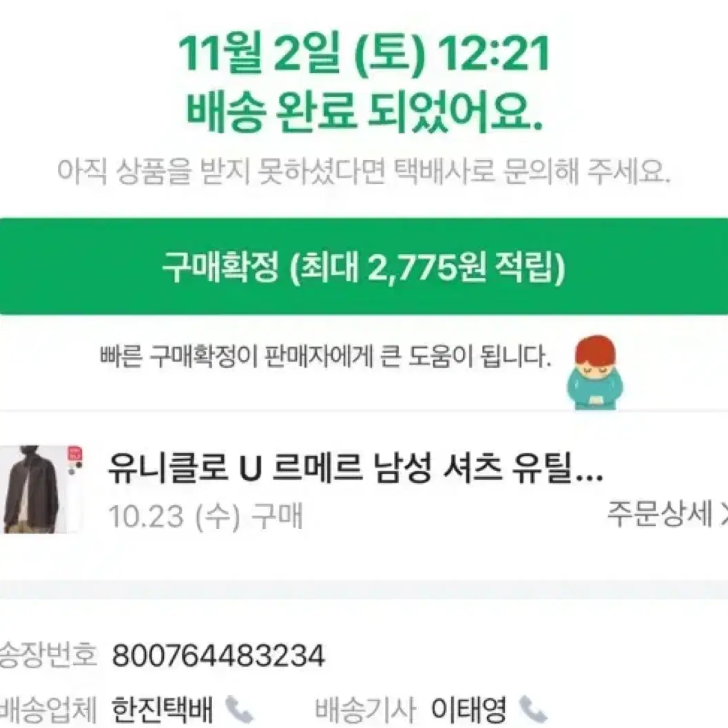Call delivery driver 이태영 via phone icon
The width and height of the screenshot is (728, 728).
532,709
